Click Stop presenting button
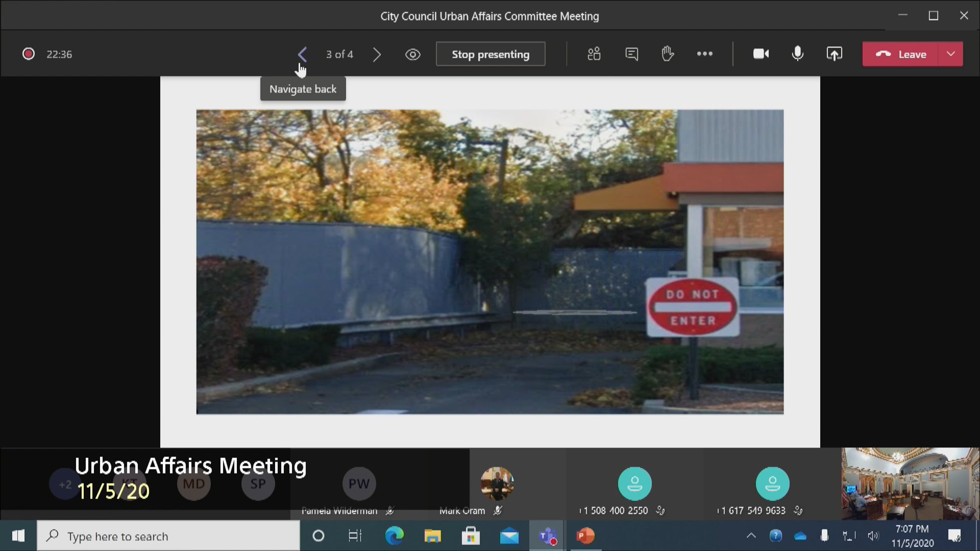 (490, 54)
